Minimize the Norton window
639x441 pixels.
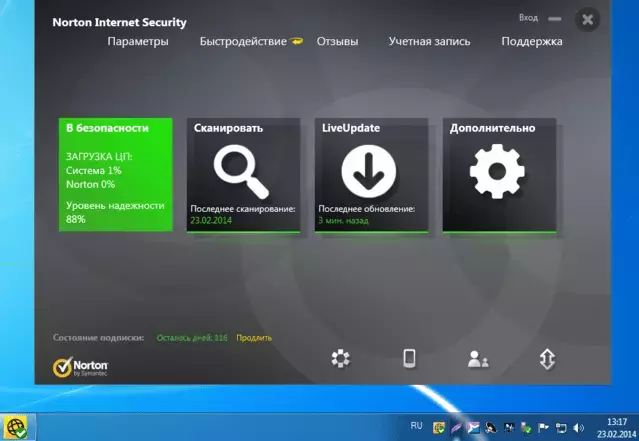(x=554, y=19)
